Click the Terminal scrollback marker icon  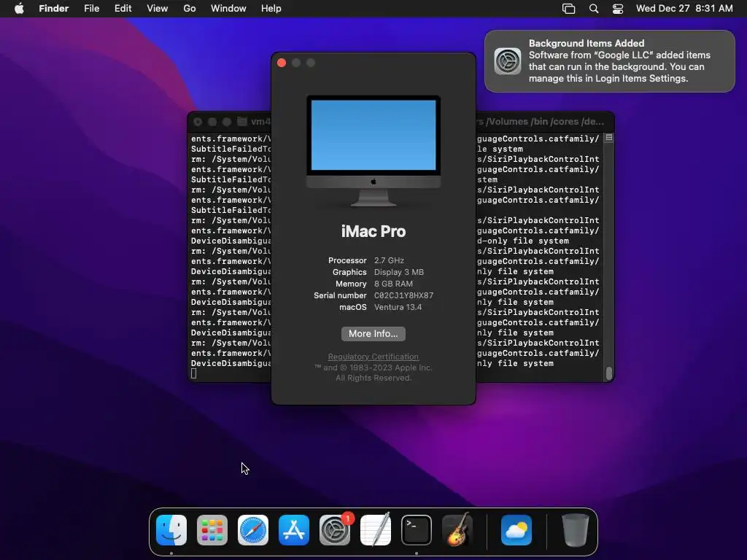click(x=609, y=138)
